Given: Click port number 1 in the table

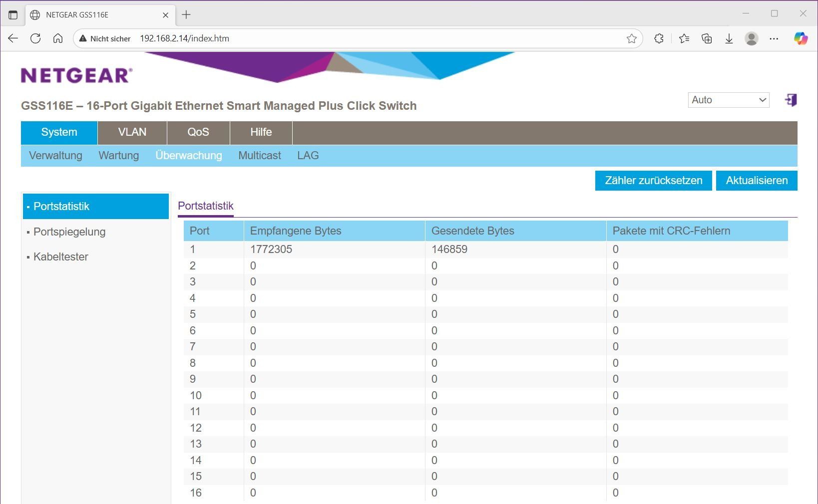Looking at the screenshot, I should (x=193, y=250).
